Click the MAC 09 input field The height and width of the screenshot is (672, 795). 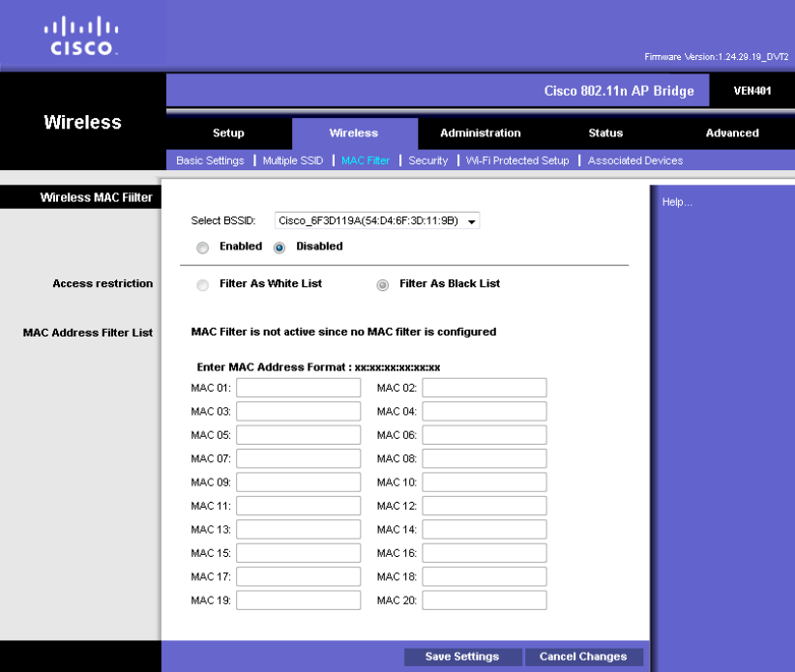[299, 482]
